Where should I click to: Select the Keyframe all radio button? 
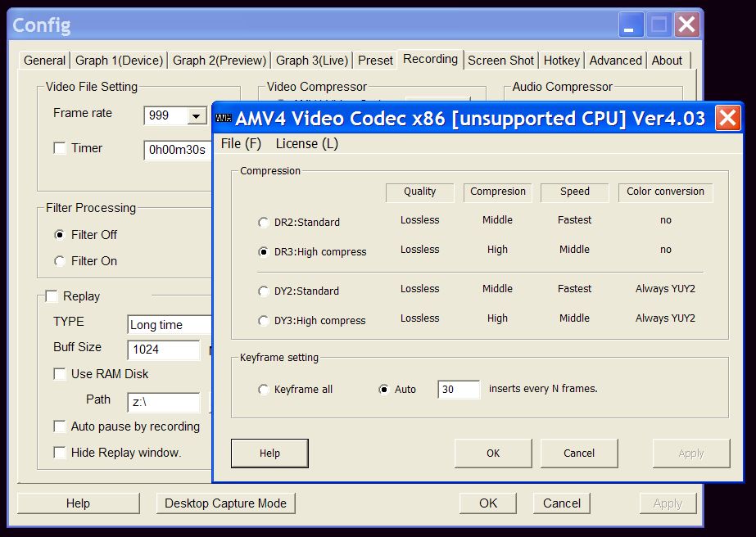263,390
